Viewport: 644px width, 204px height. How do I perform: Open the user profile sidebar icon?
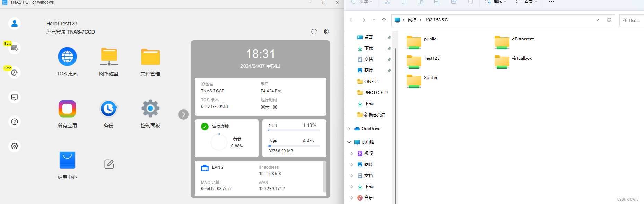click(x=15, y=24)
